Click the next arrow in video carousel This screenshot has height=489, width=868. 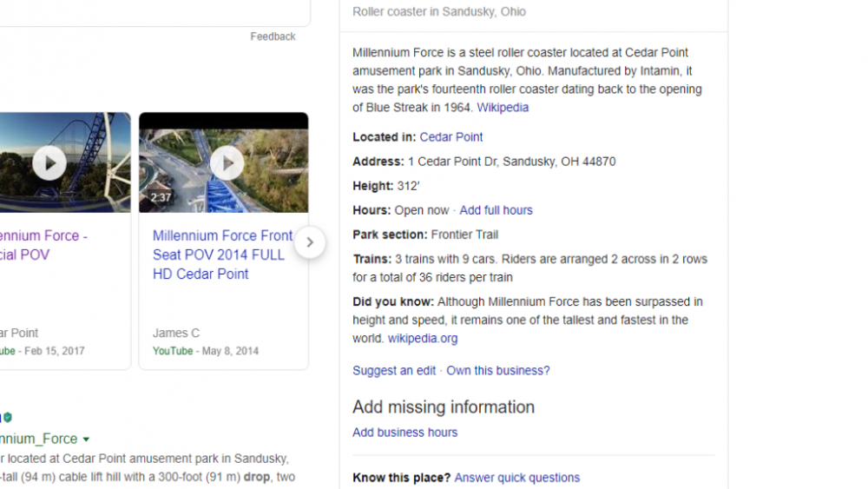(309, 243)
